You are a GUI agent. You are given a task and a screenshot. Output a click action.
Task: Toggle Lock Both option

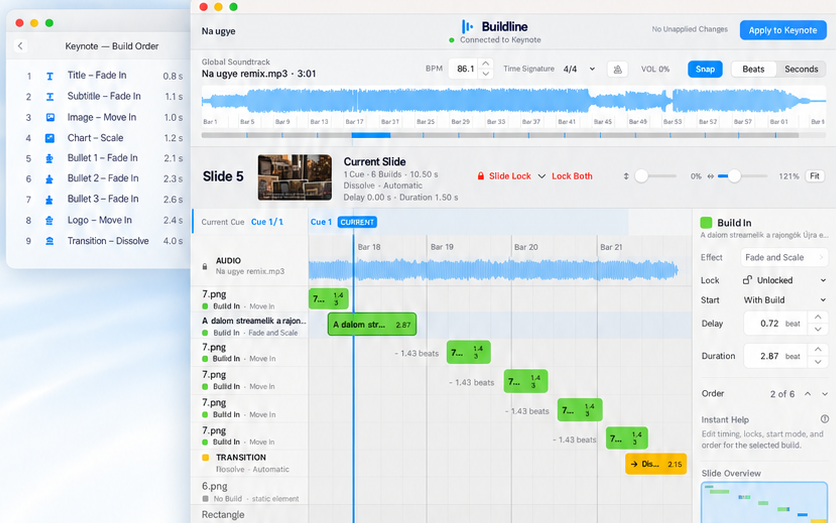pos(572,176)
